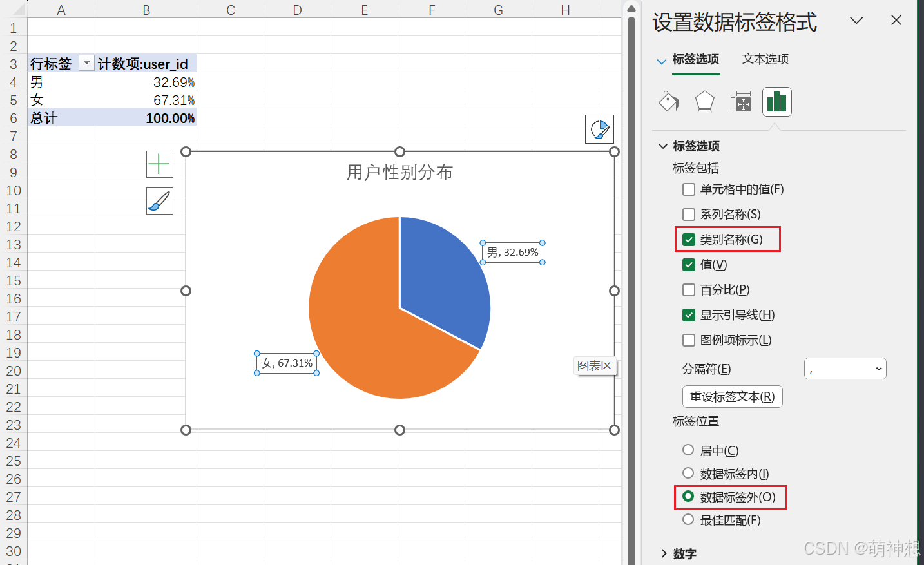Screen dimensions: 924x565
Task: Click the 女, 67.31% data label
Action: point(287,363)
